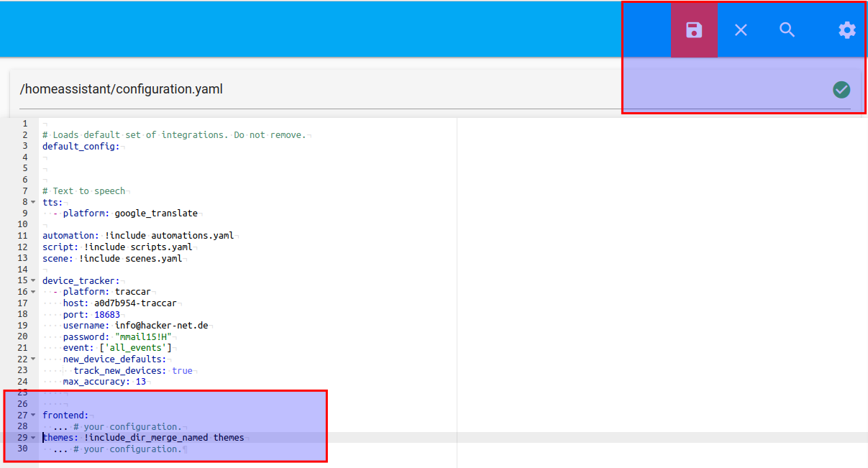Click the /homeassistant/configuration.yaml file path
This screenshot has width=868, height=468.
coord(122,89)
